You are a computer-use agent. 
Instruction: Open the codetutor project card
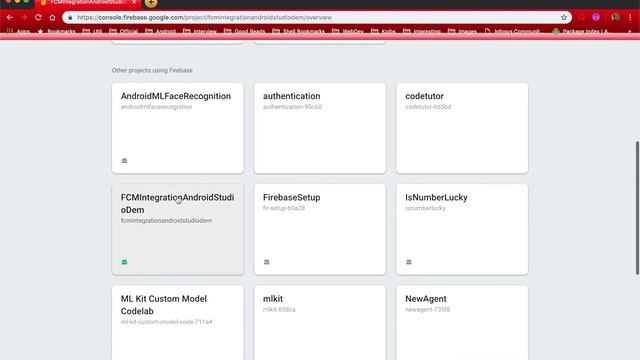(462, 128)
